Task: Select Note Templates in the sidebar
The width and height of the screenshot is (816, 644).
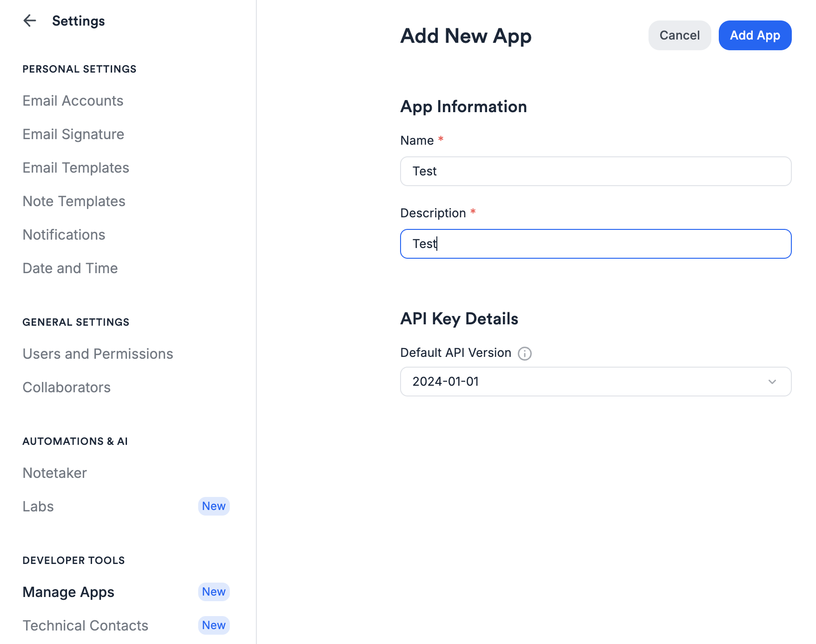Action: tap(74, 201)
